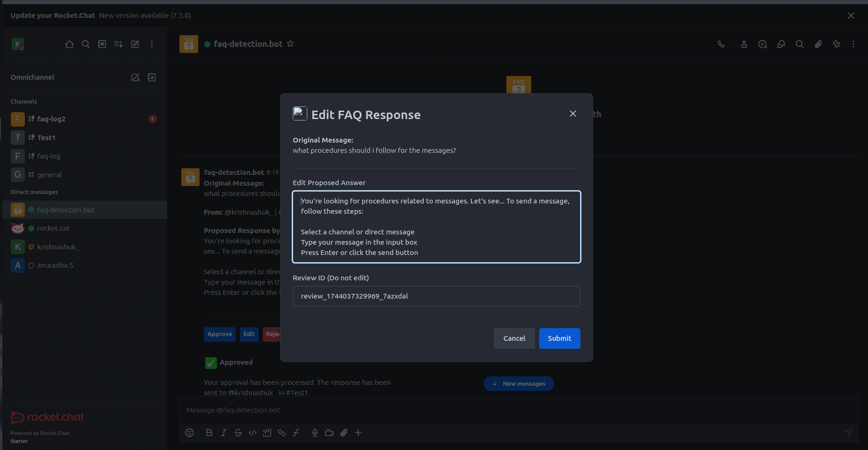This screenshot has width=868, height=450.
Task: Open the Home icon in sidebar header
Action: click(69, 44)
